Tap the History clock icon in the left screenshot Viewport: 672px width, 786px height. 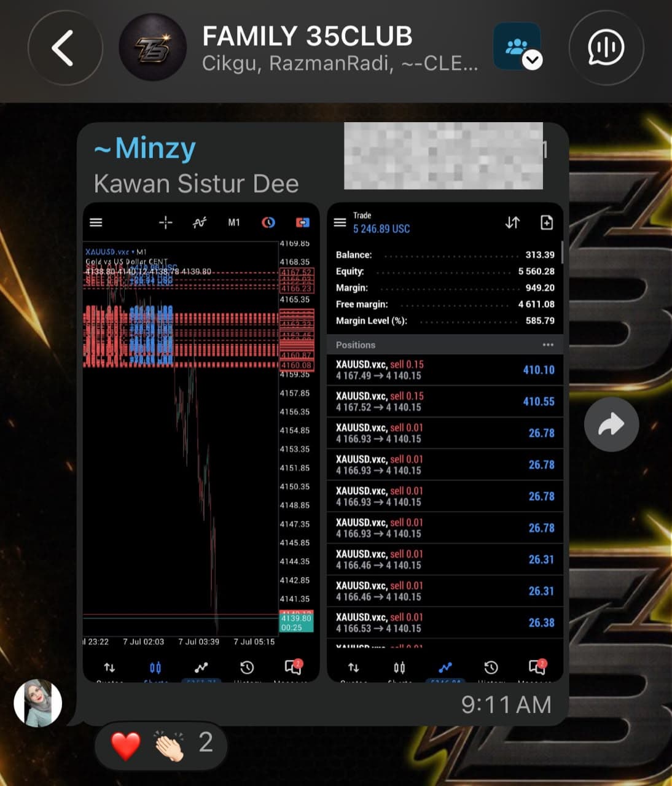tap(247, 667)
